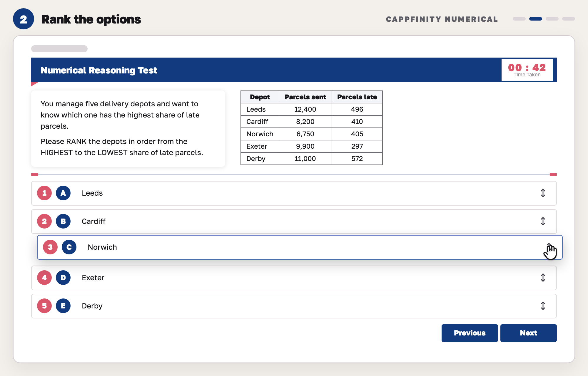Viewport: 588px width, 376px height.
Task: Click the reorder arrow on Cardiff row
Action: pyautogui.click(x=543, y=221)
